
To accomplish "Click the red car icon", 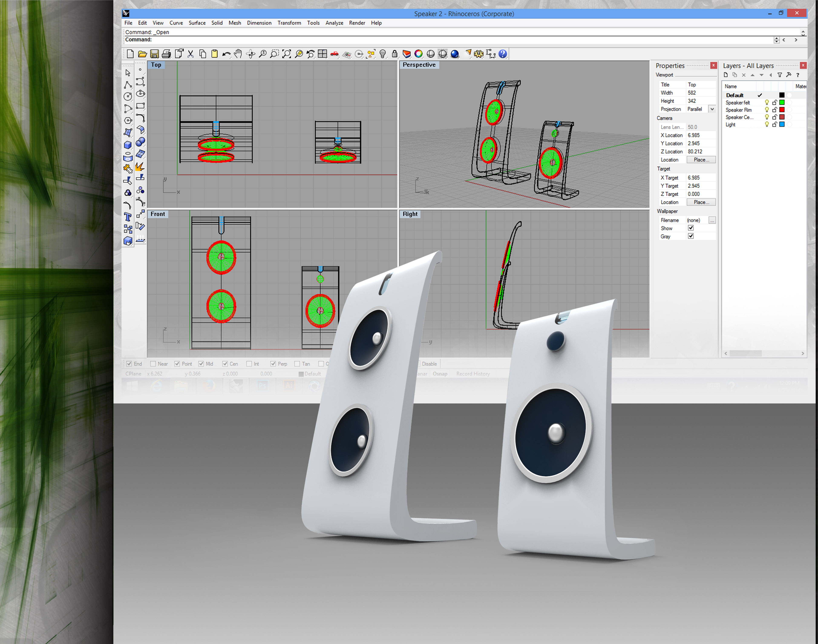I will [x=334, y=54].
